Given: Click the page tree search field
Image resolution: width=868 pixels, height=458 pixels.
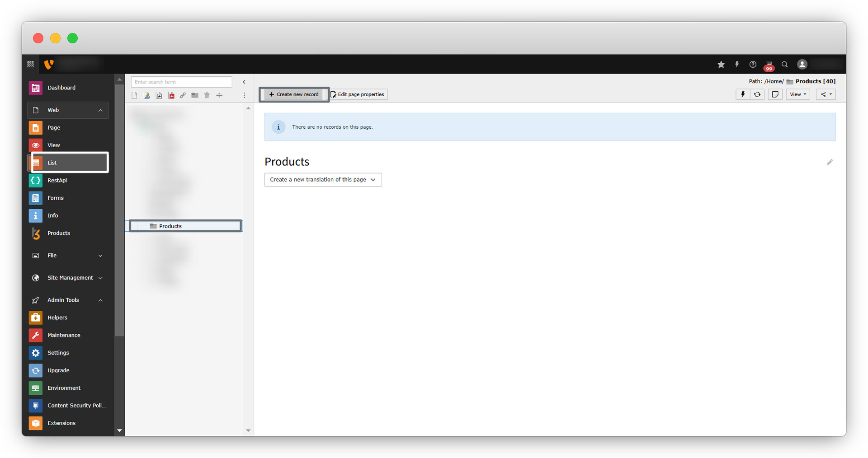Looking at the screenshot, I should (181, 82).
